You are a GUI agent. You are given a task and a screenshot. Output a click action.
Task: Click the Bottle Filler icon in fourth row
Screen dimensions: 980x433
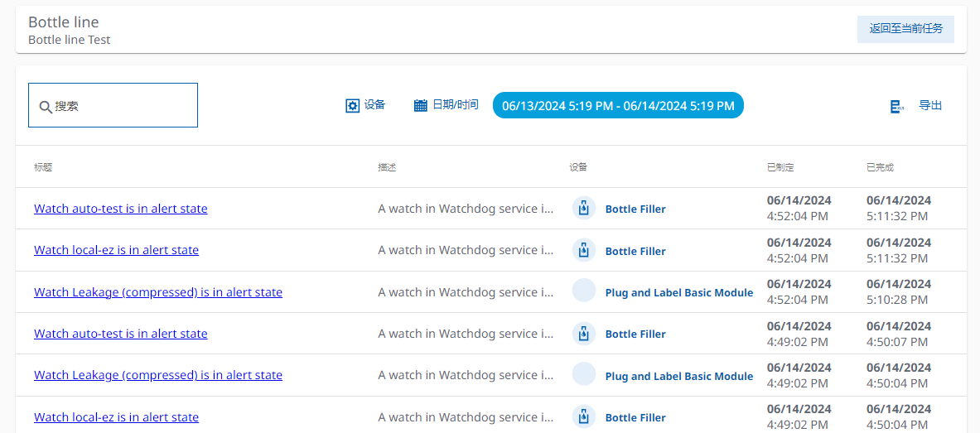584,334
